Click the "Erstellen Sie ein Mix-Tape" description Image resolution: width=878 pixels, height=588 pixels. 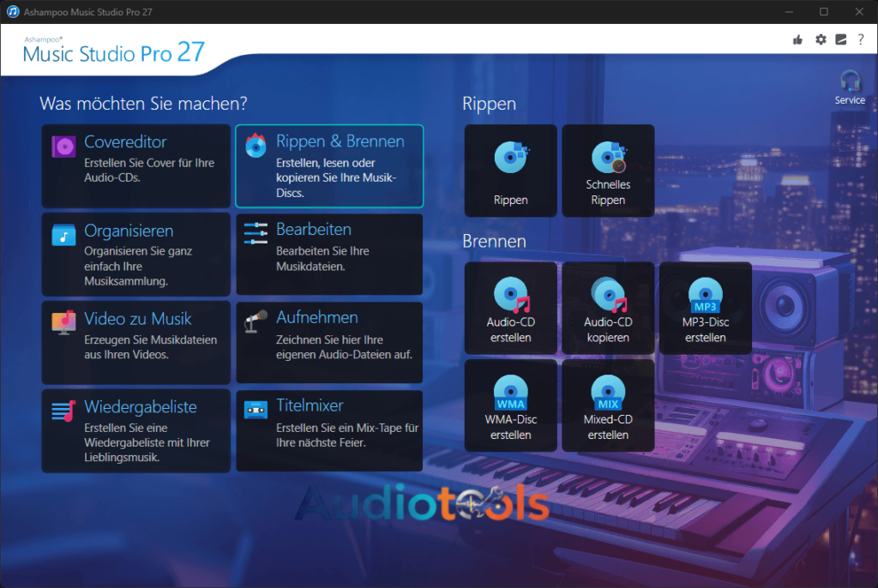click(x=347, y=435)
